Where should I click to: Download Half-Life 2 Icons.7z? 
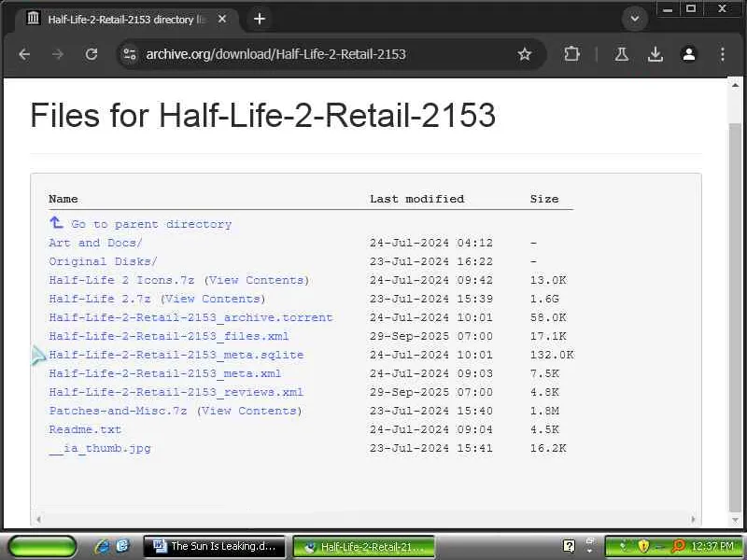(x=121, y=280)
